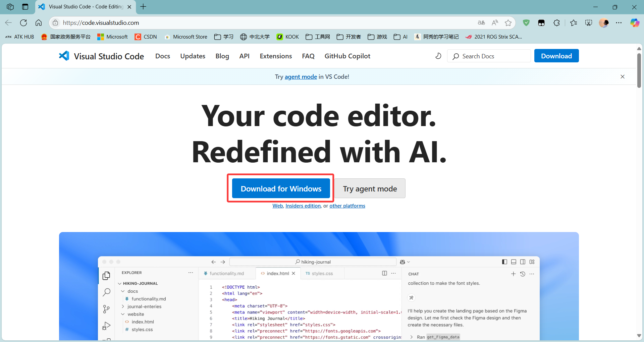The width and height of the screenshot is (644, 342).
Task: Open the Docs menu item
Action: tap(163, 56)
